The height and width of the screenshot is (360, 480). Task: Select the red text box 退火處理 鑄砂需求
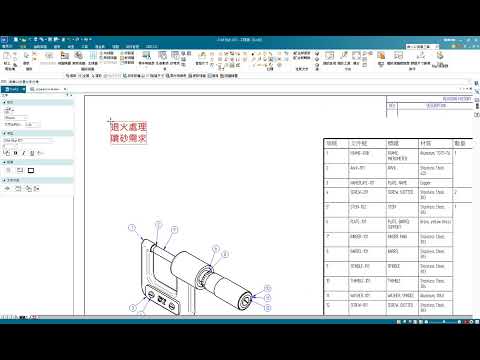click(x=128, y=132)
